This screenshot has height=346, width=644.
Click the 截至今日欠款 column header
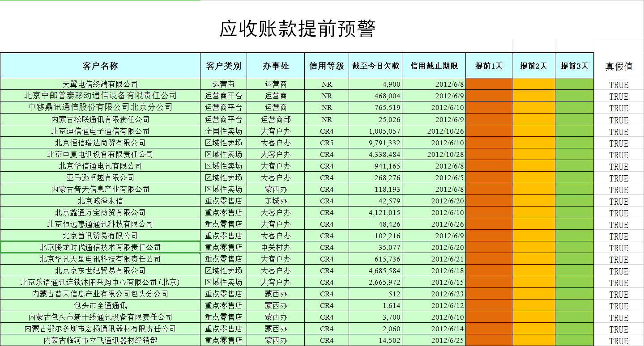375,65
